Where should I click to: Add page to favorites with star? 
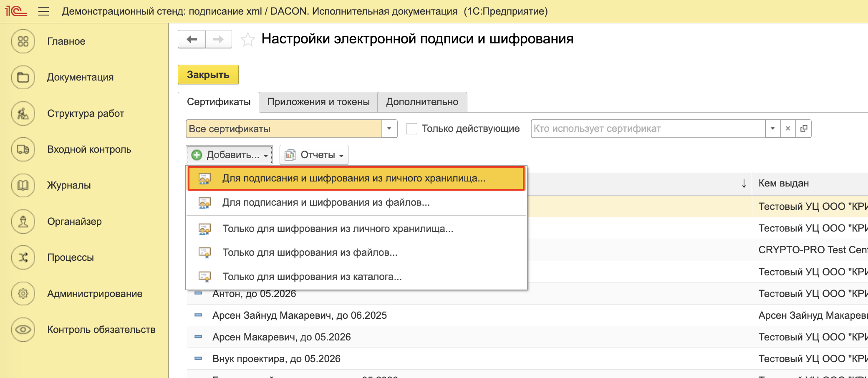[247, 40]
